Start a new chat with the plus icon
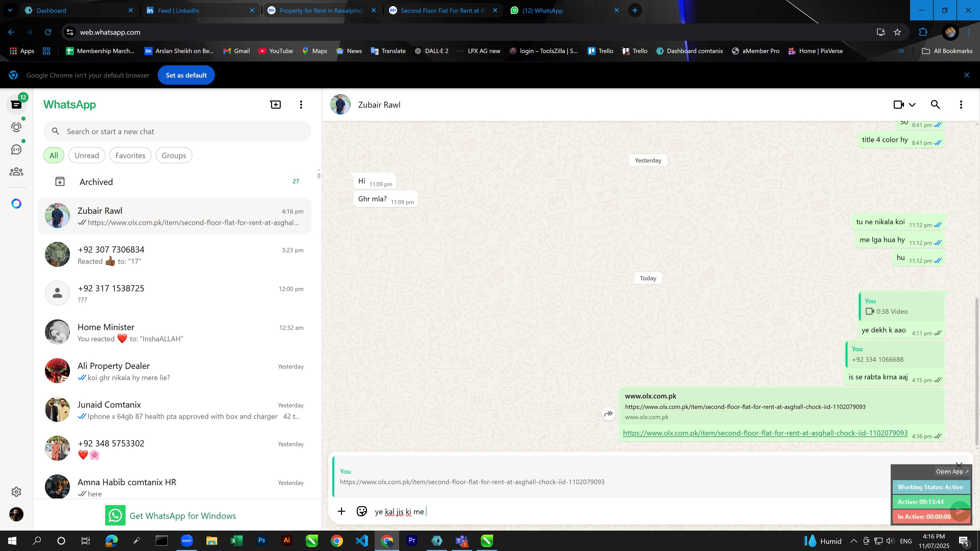Screen dimensions: 980x551 coord(275,105)
